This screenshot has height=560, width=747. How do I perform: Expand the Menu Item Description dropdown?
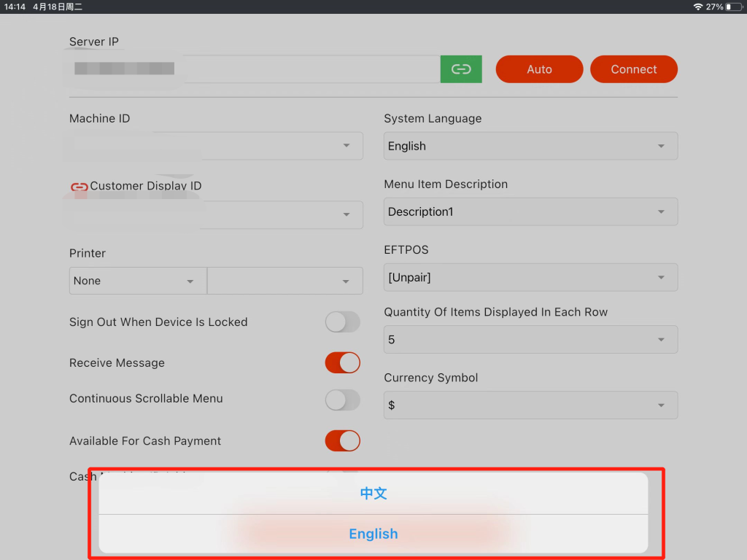point(530,211)
